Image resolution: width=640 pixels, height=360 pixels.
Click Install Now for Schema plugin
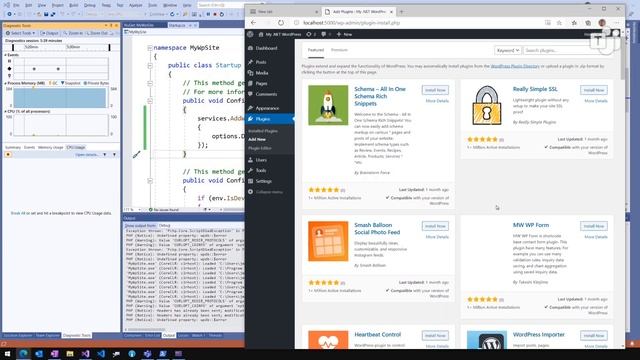435,90
